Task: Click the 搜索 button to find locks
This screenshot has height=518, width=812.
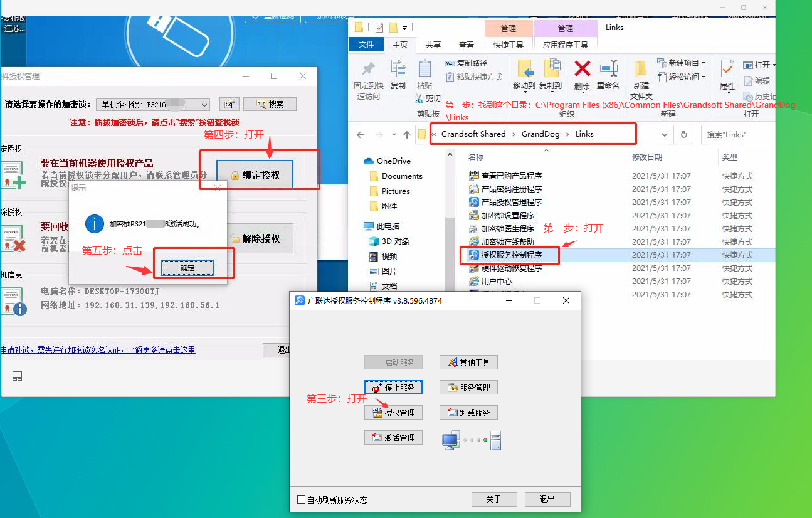Action: coord(270,104)
